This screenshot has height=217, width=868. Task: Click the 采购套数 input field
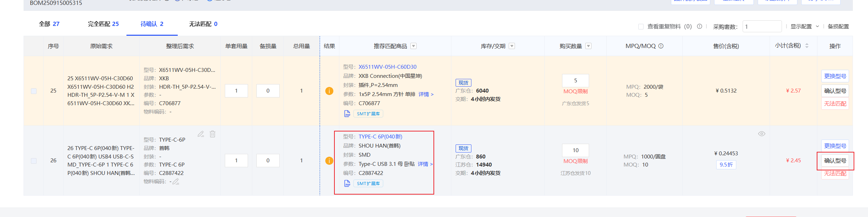(x=762, y=26)
